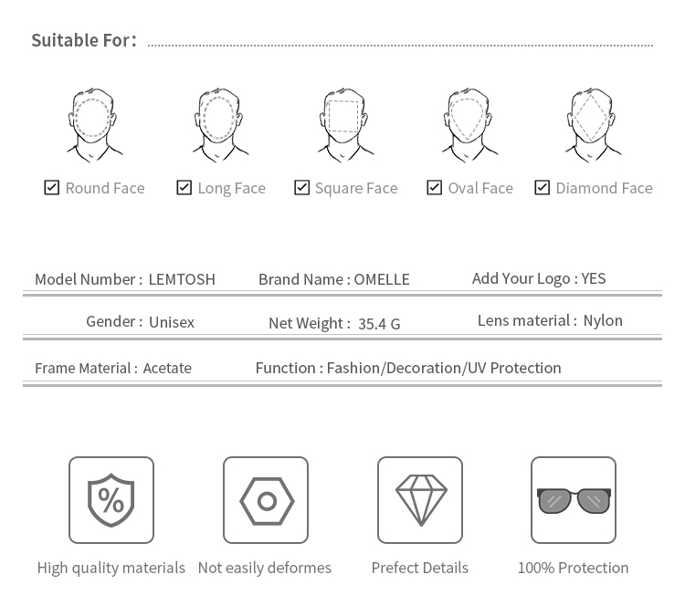
Task: Click the diamond gem icon
Action: click(x=420, y=500)
